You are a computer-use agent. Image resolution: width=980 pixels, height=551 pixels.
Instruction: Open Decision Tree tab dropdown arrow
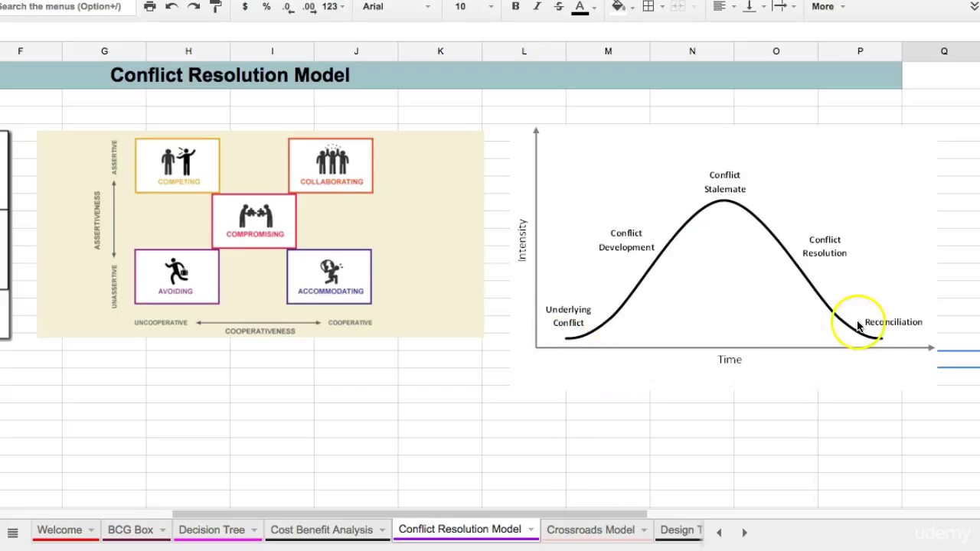[x=253, y=530]
